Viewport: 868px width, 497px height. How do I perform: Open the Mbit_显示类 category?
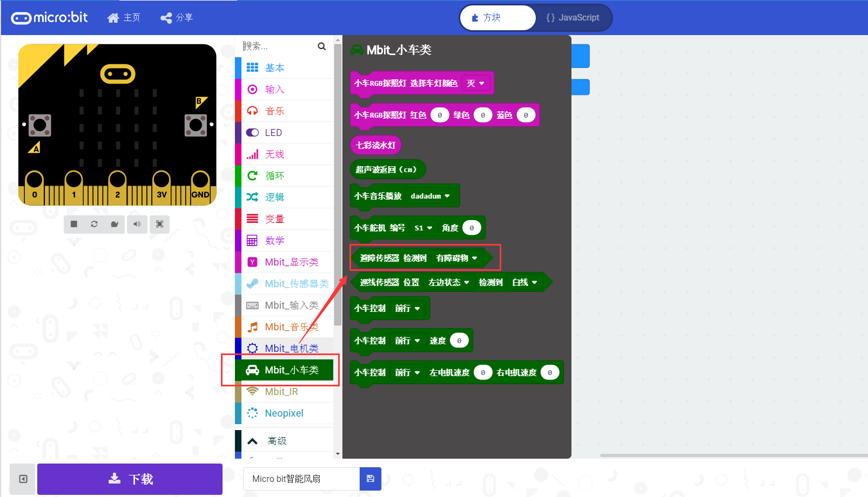284,262
